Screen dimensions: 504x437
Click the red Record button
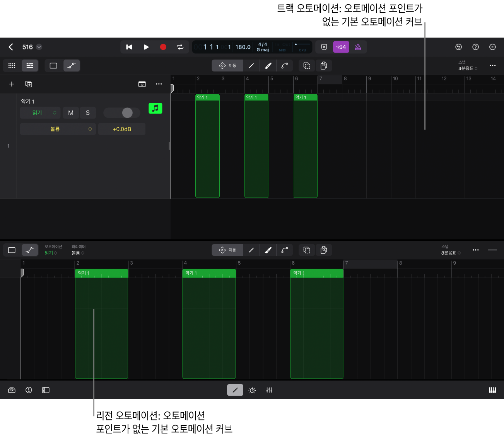(163, 47)
